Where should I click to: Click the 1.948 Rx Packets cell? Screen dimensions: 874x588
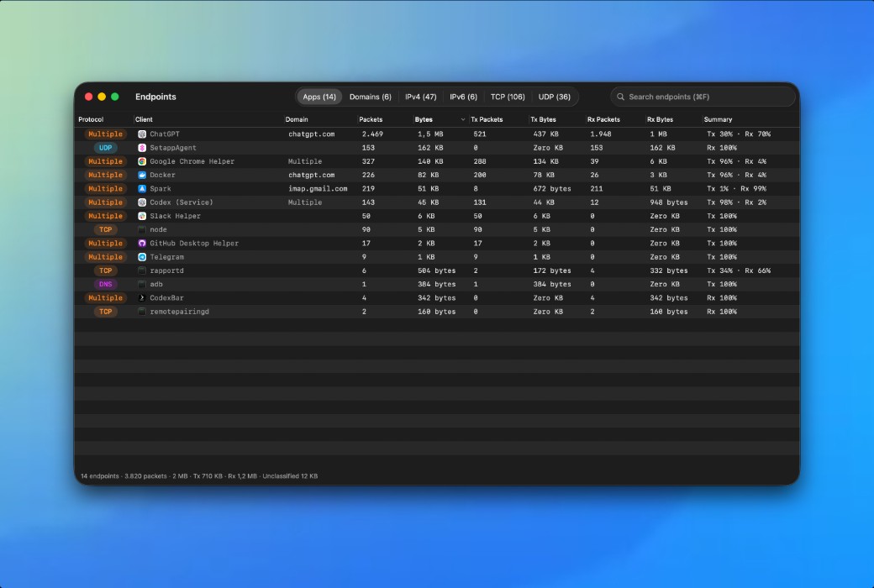click(x=601, y=134)
